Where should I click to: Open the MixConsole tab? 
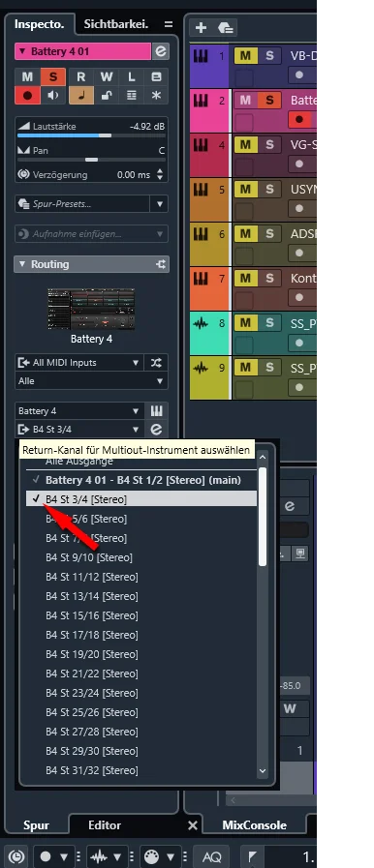tap(254, 824)
